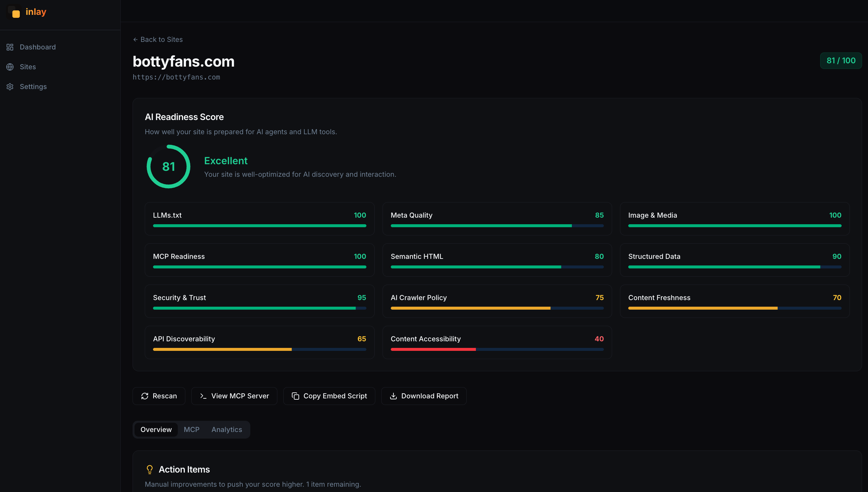This screenshot has width=868, height=492.
Task: Click the Sites globe icon
Action: click(x=10, y=67)
